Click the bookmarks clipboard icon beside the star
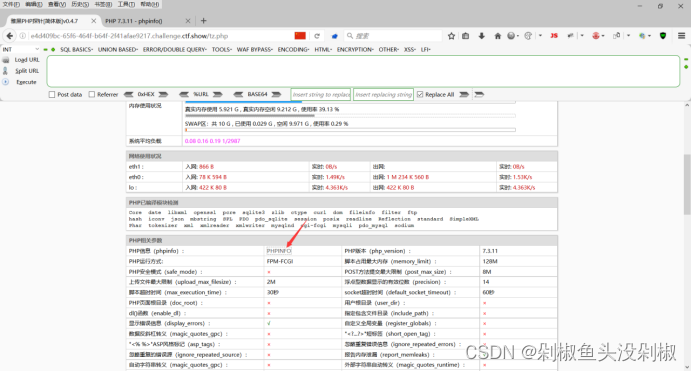This screenshot has height=371, width=692. (x=466, y=36)
